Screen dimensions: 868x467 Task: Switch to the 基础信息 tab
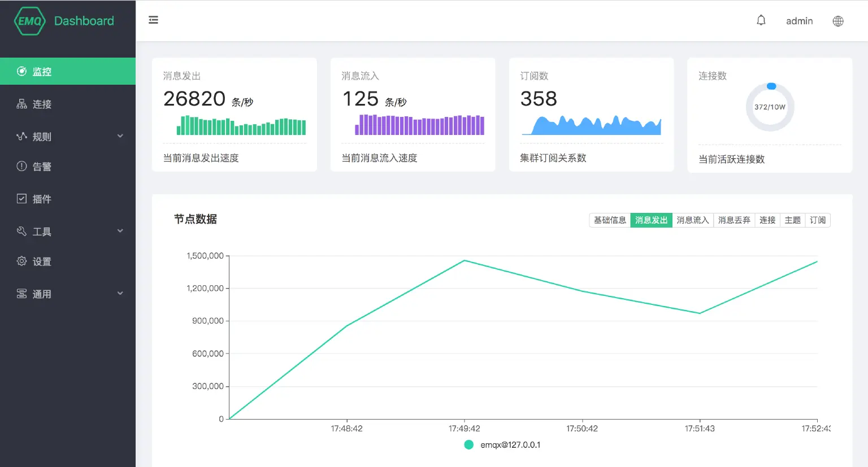coord(610,220)
